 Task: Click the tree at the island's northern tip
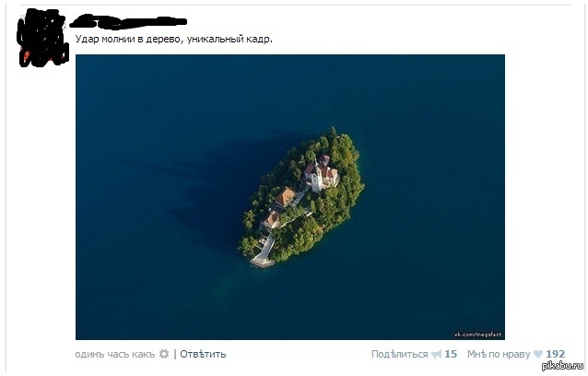pos(333,134)
